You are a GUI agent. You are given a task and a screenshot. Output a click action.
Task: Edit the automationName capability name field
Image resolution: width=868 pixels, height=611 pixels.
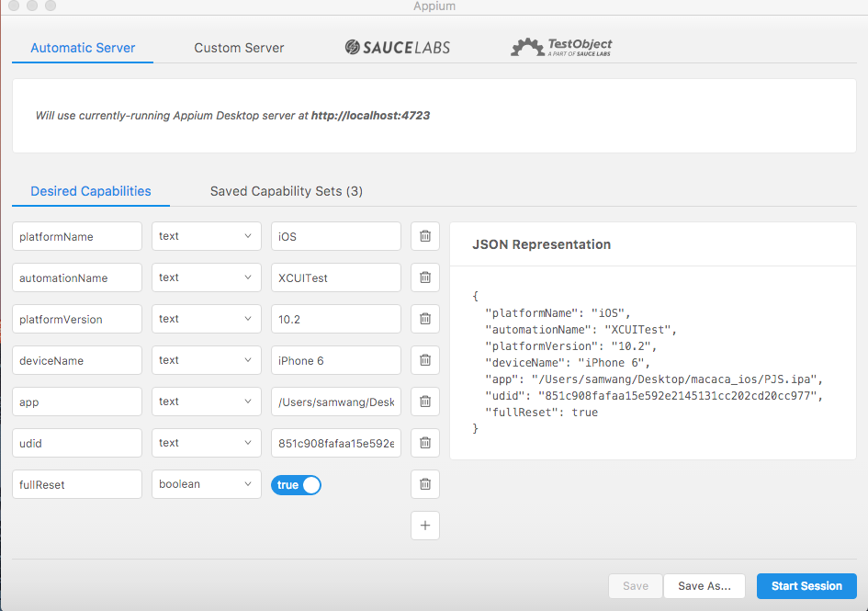[x=77, y=277]
